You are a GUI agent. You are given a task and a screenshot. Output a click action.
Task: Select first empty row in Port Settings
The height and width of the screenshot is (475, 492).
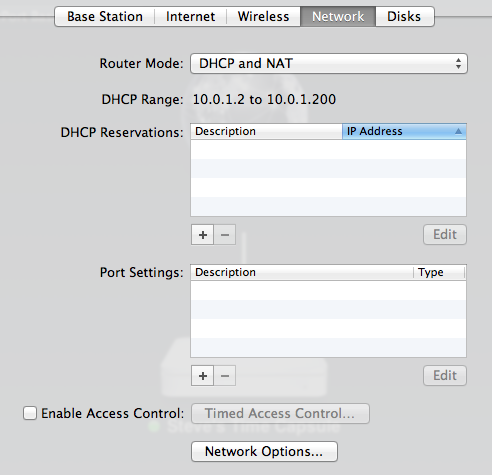point(328,290)
